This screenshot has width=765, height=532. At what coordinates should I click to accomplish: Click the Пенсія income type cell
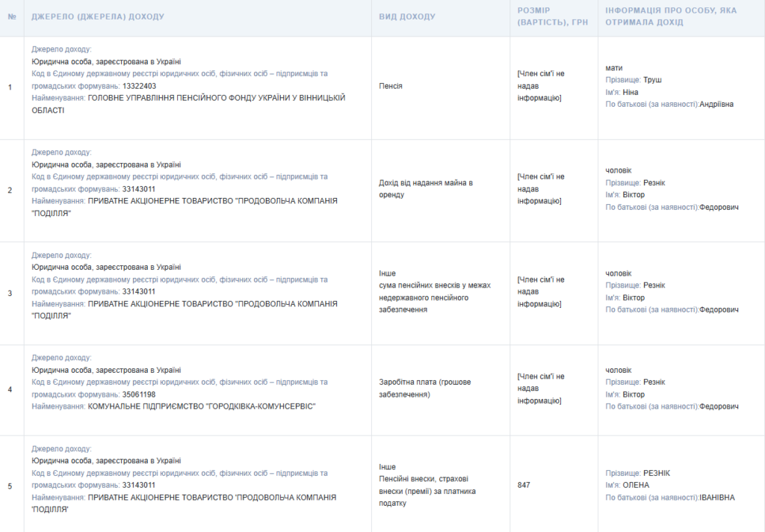[x=391, y=86]
